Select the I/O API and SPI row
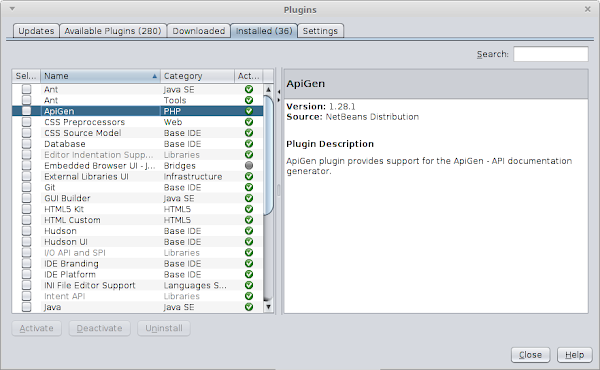 tap(137, 253)
